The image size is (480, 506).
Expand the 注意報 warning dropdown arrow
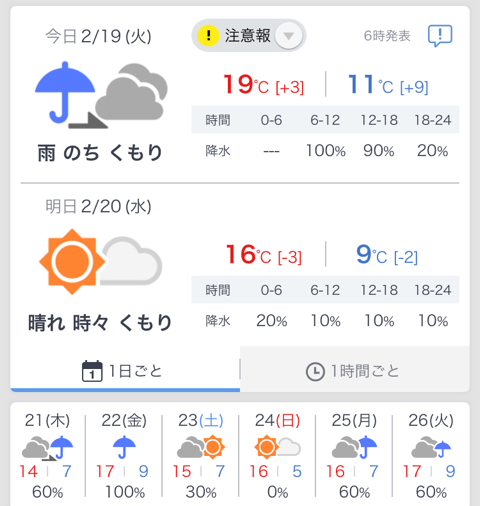click(289, 36)
